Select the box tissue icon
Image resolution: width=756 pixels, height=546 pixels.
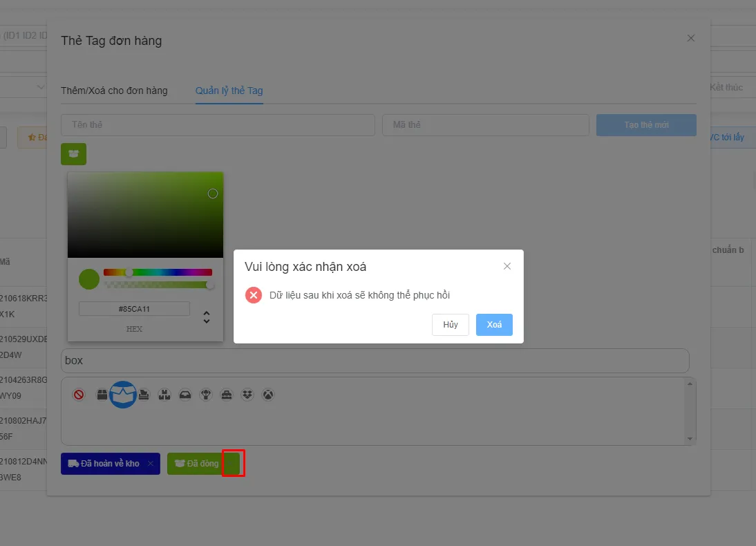click(144, 395)
